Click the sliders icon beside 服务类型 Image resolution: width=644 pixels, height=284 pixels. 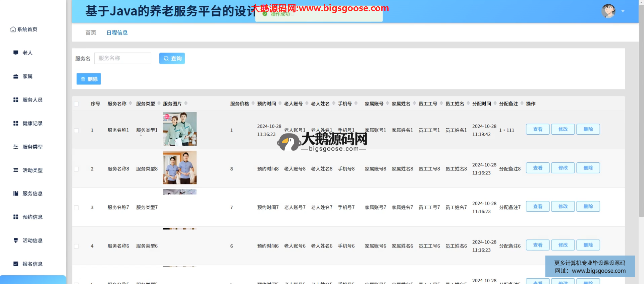(x=16, y=147)
